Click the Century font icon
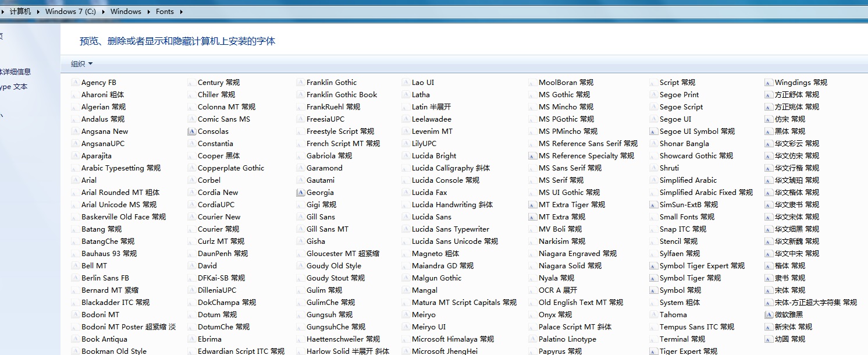868x355 pixels. click(x=191, y=83)
